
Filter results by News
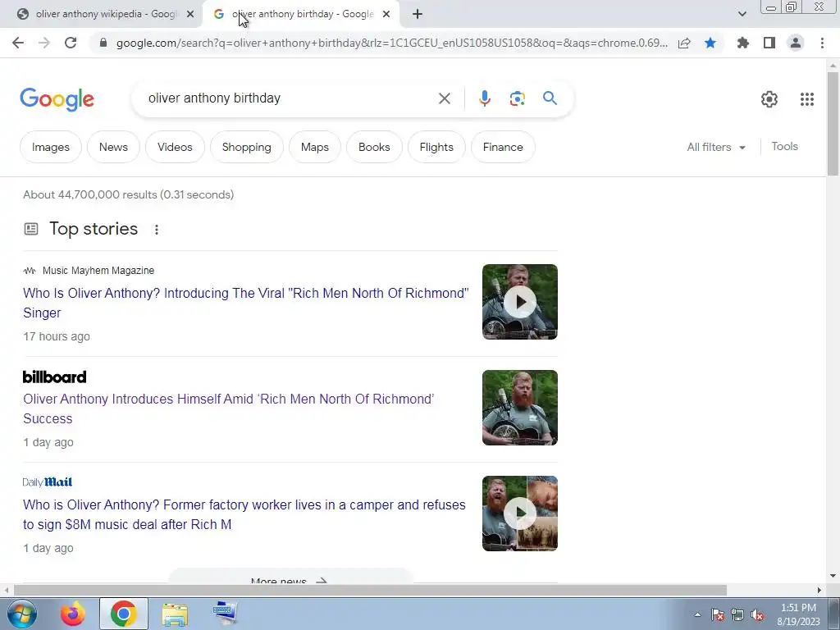(x=113, y=147)
